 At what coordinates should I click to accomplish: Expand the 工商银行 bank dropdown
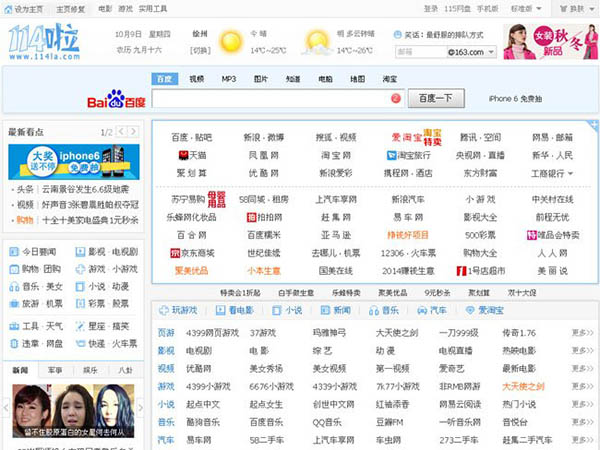click(571, 173)
